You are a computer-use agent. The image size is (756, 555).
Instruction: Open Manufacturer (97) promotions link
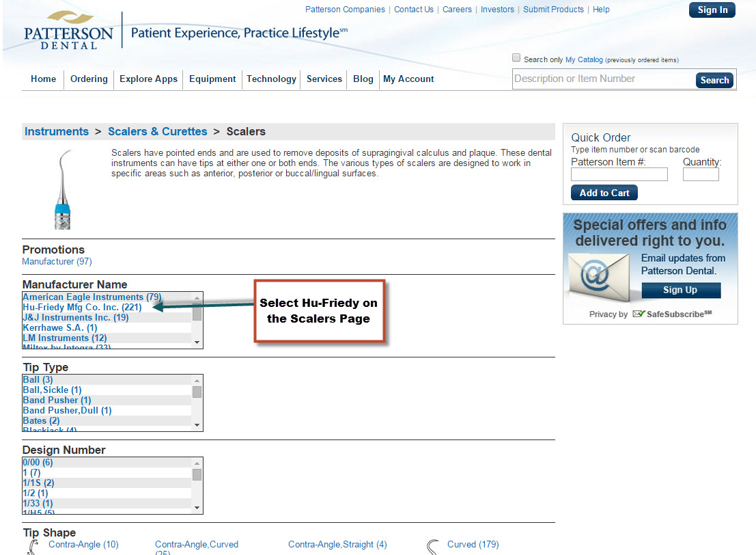coord(57,261)
